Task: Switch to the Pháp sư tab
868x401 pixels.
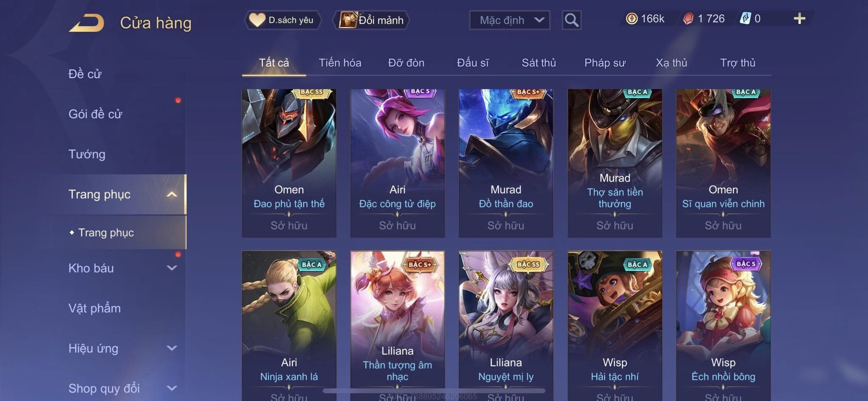Action: pos(605,63)
